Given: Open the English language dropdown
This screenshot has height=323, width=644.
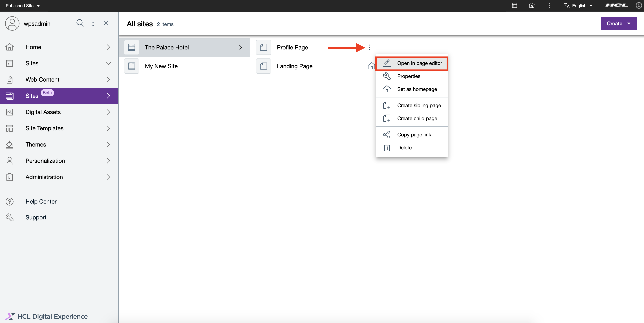Looking at the screenshot, I should (579, 6).
